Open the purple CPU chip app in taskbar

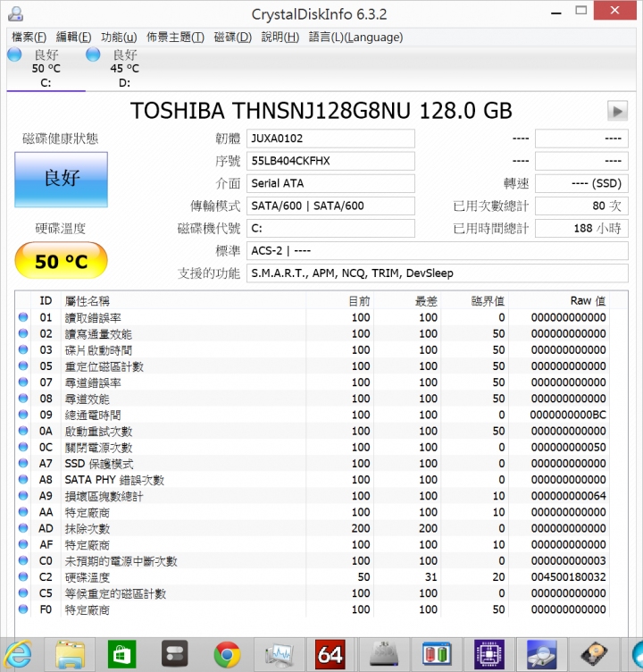click(489, 654)
